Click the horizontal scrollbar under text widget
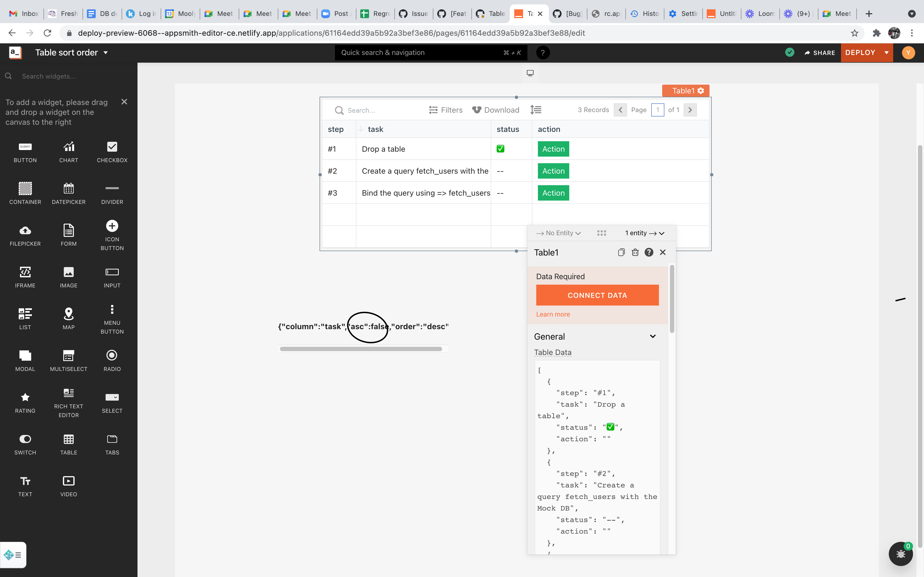The height and width of the screenshot is (577, 924). pos(361,349)
